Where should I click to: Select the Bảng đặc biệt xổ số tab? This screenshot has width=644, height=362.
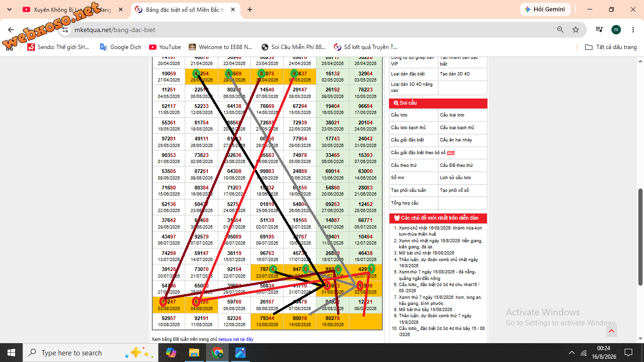(185, 9)
